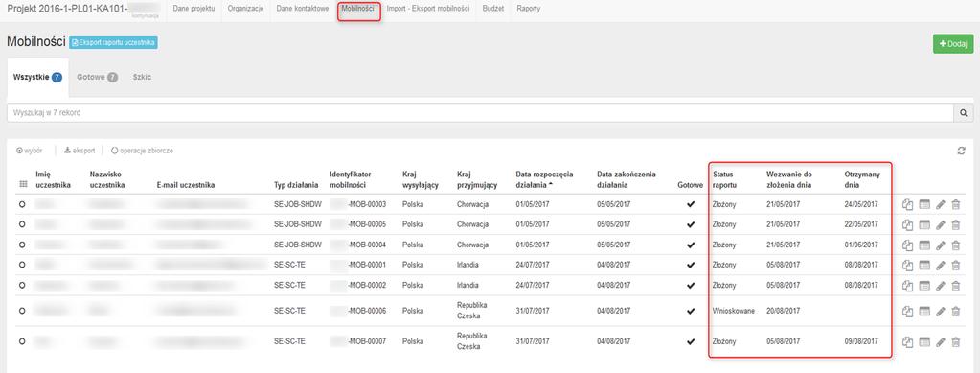Open the Dane projektu menu item
980x373 pixels.
coord(194,10)
